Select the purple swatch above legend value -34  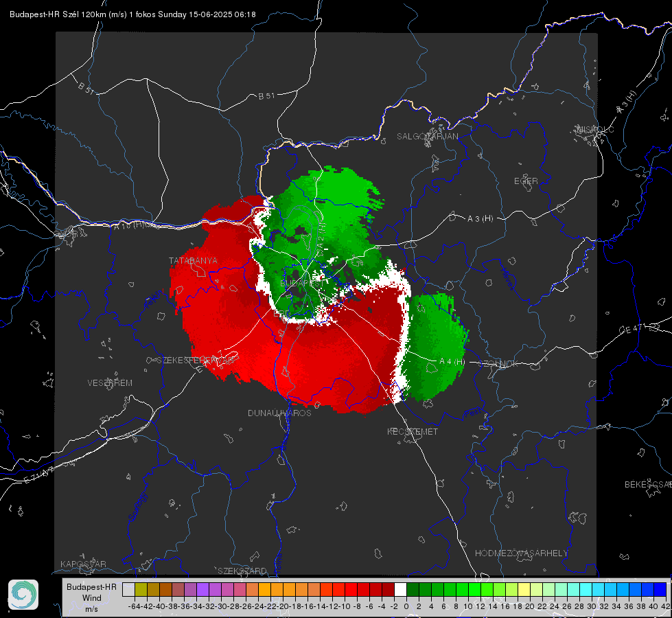[x=202, y=589]
